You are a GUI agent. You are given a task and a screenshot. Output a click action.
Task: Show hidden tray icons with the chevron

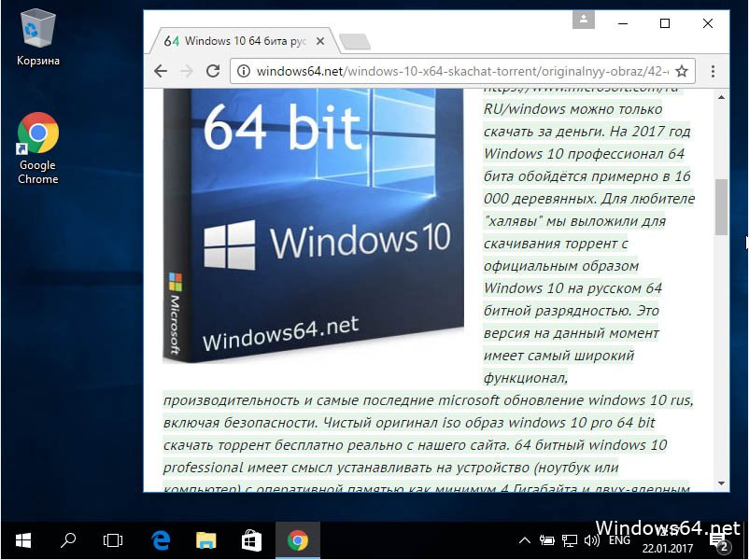(x=525, y=540)
